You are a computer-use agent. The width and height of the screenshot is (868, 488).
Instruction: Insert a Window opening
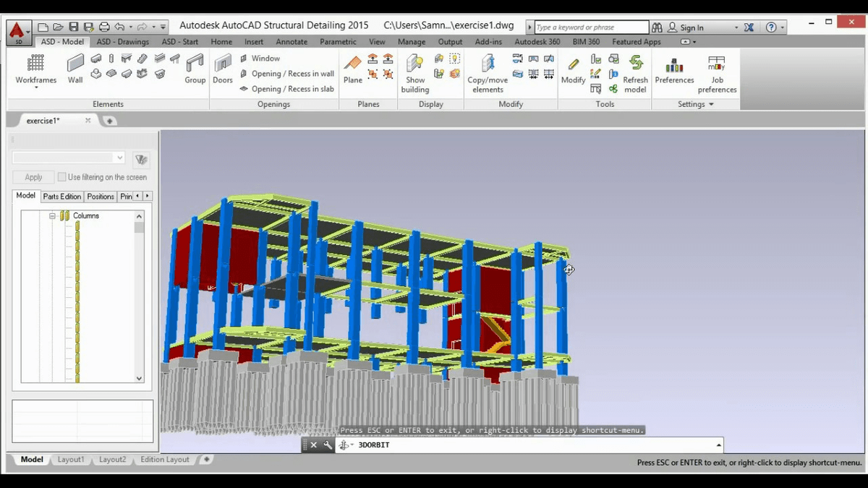[260, 59]
